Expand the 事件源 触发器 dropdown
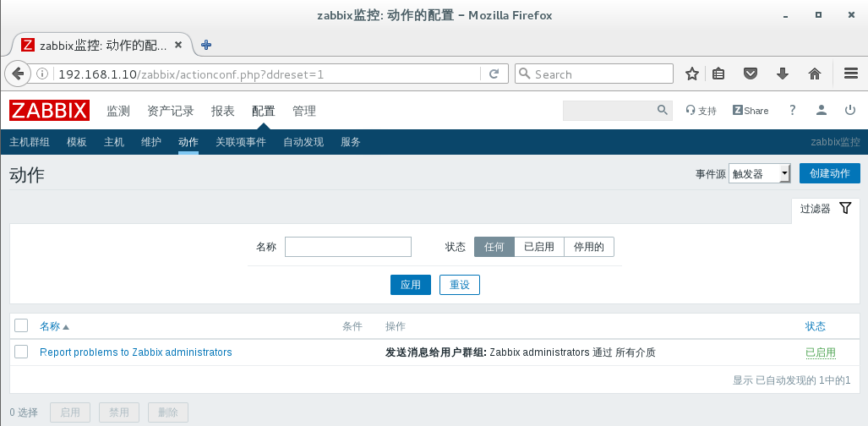This screenshot has height=426, width=868. tap(760, 173)
